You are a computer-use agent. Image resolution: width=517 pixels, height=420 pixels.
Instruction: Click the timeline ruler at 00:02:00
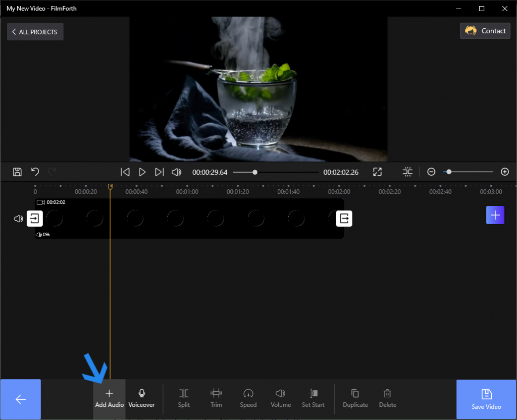[x=339, y=191]
